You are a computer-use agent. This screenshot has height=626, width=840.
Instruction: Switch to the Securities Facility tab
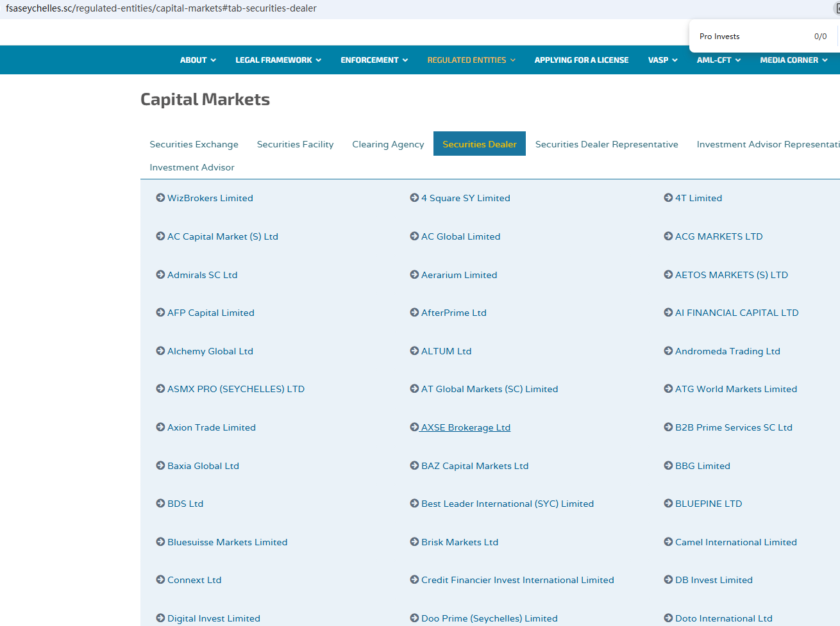click(x=295, y=144)
